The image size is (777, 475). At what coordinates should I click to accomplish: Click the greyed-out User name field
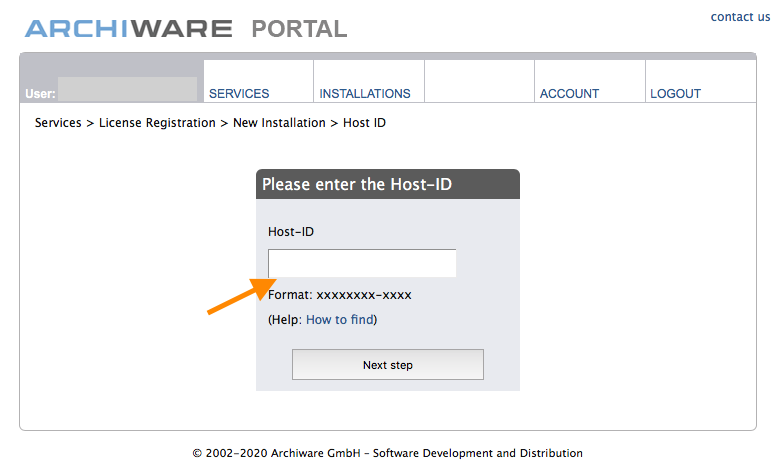[x=127, y=89]
